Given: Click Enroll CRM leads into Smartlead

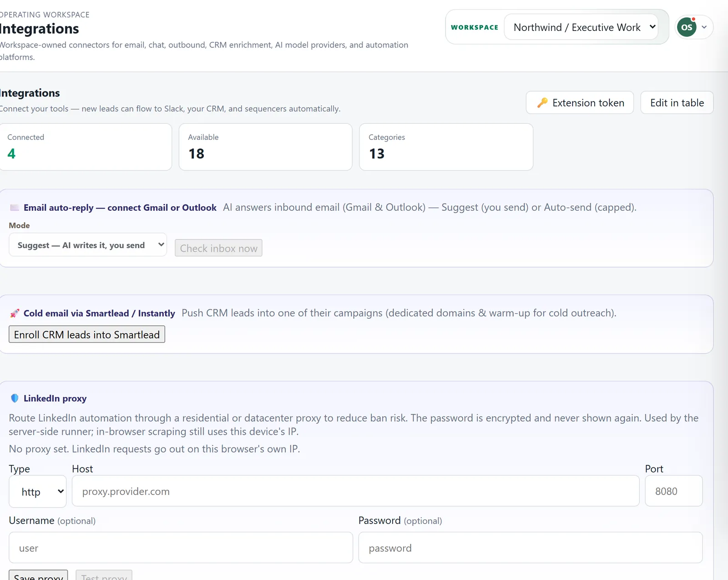Looking at the screenshot, I should point(87,335).
